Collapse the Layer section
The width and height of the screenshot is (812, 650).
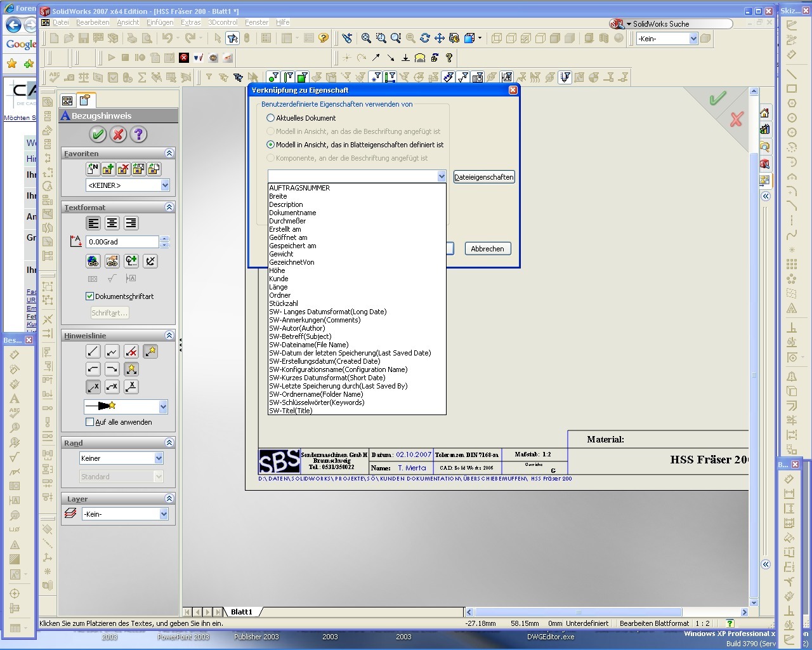(169, 498)
